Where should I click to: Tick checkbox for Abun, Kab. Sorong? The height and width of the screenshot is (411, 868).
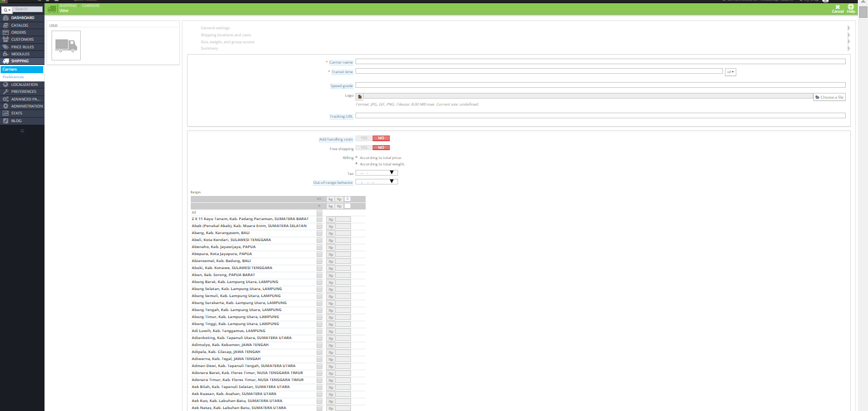(320, 275)
